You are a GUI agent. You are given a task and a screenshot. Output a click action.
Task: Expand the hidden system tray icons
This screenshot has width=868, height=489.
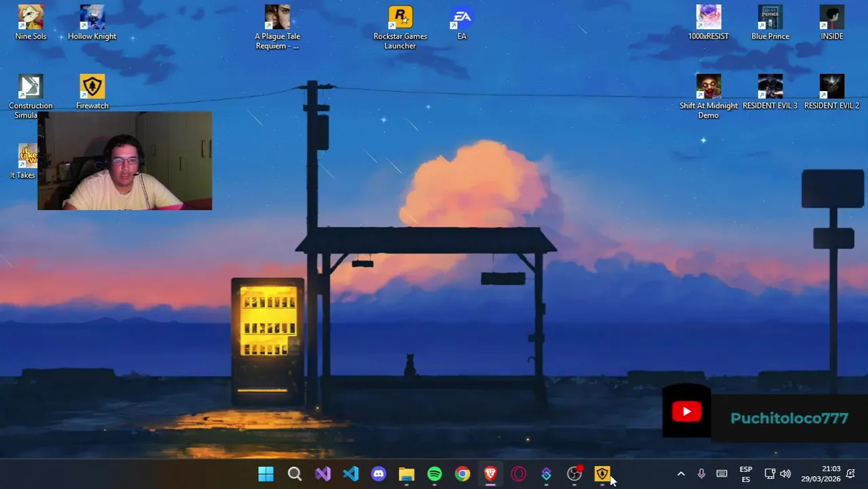pos(681,474)
